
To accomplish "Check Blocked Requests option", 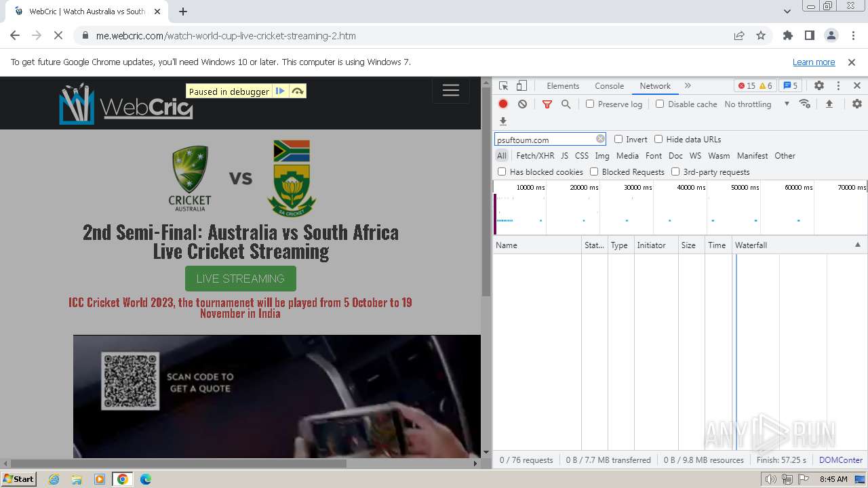I will 594,172.
